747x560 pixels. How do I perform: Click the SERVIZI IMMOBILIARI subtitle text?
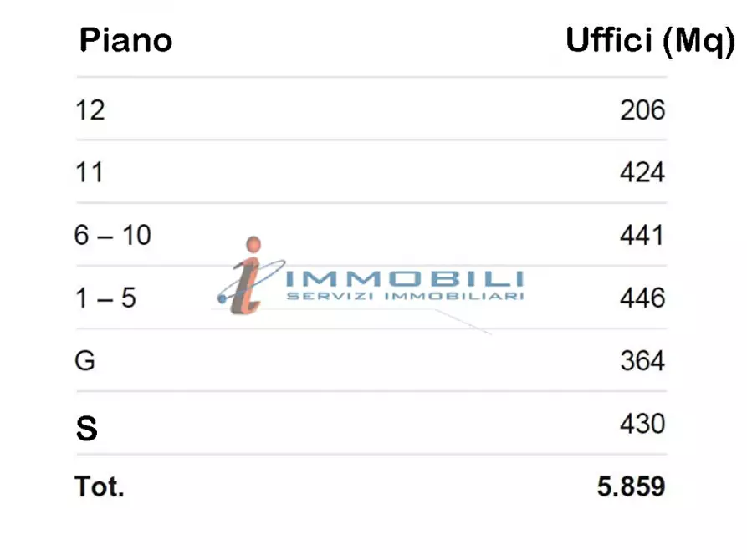tap(405, 296)
